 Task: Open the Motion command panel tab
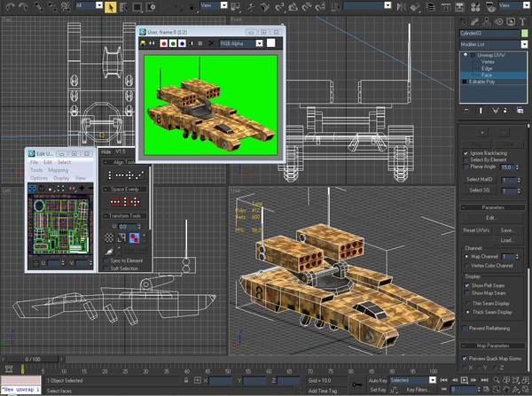pos(498,22)
